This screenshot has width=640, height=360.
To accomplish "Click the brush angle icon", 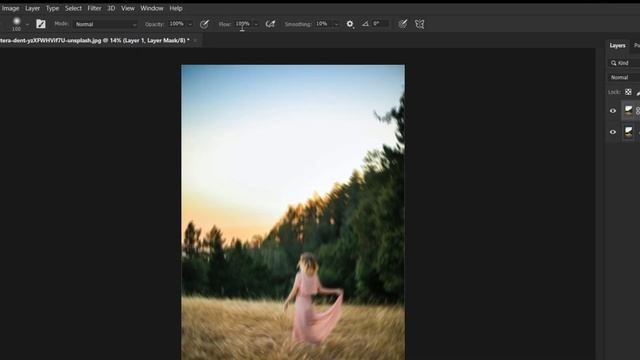I will 365,24.
